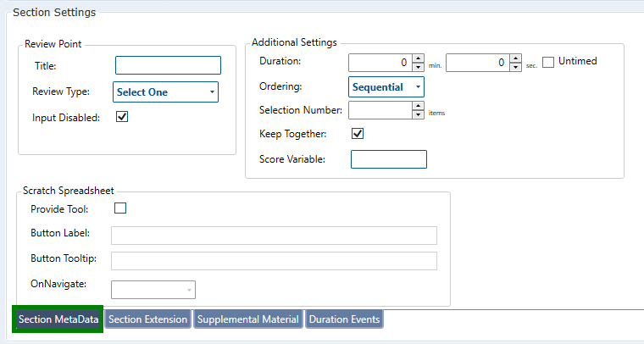
Task: Select the Duration Events tab
Action: [x=344, y=319]
